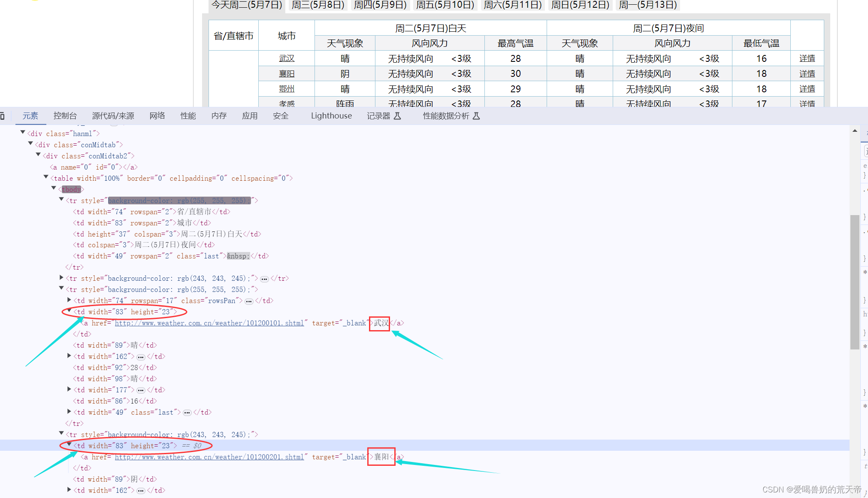
Task: Switch to the 控制台 tab
Action: click(x=65, y=116)
